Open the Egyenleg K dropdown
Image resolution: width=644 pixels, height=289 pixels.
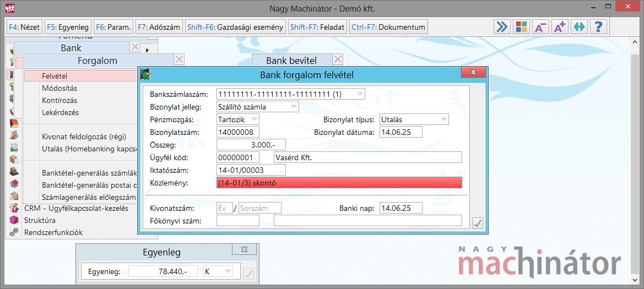pyautogui.click(x=228, y=271)
